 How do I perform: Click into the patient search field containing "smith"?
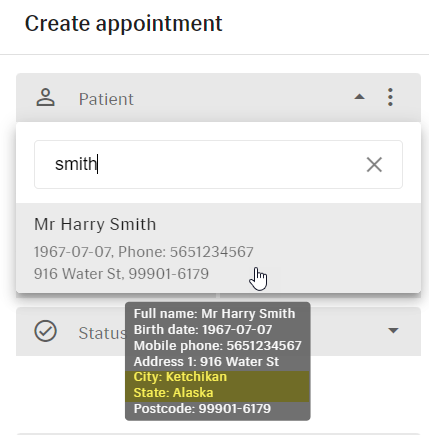click(x=218, y=164)
